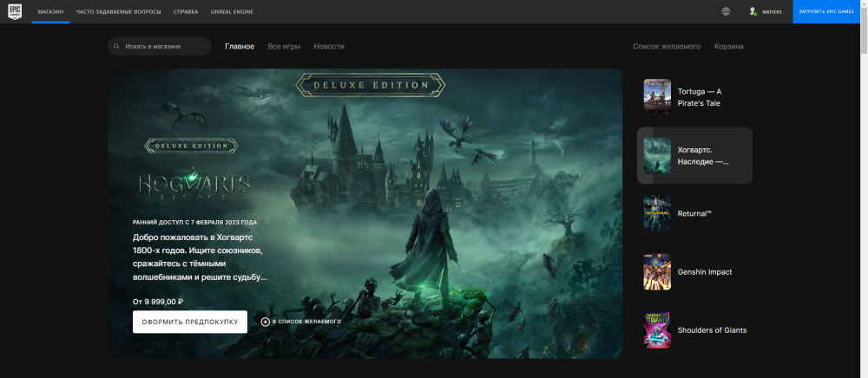Click the Returnal™ title text
Viewport: 868px width, 378px height.
(694, 213)
